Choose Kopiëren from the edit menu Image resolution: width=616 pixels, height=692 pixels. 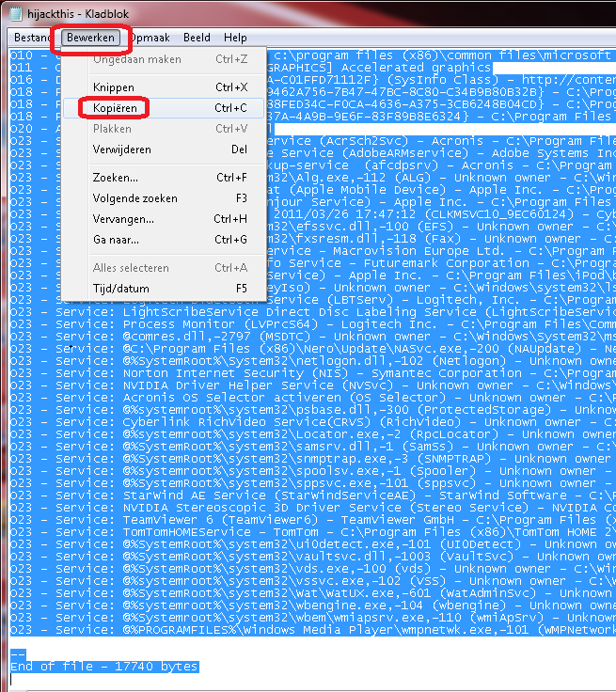coord(164,108)
